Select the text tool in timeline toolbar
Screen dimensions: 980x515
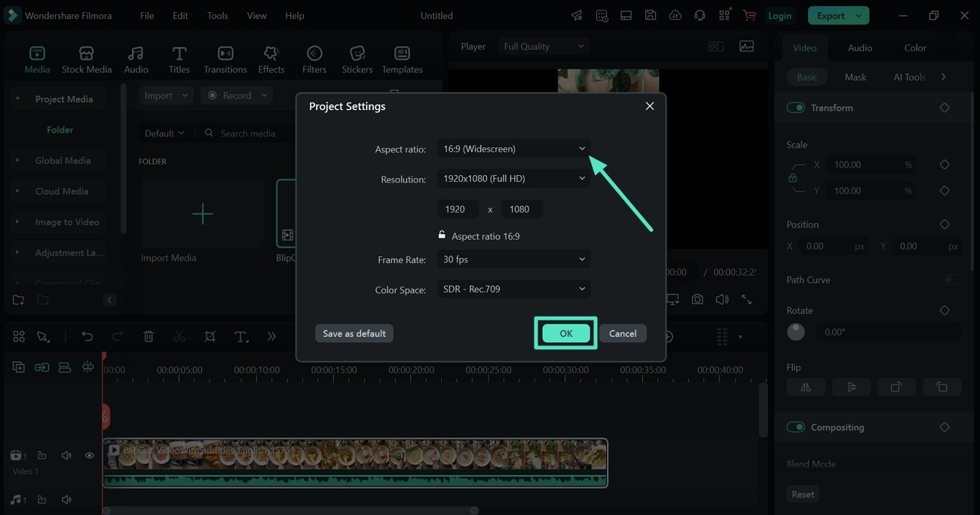tap(241, 336)
